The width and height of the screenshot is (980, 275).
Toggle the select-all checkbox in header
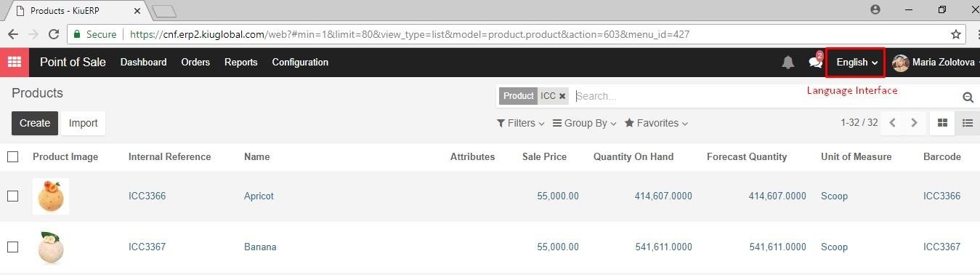(x=12, y=156)
